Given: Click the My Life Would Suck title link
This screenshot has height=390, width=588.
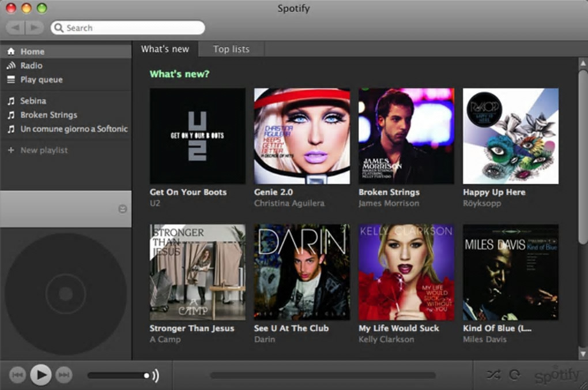Looking at the screenshot, I should pyautogui.click(x=398, y=328).
